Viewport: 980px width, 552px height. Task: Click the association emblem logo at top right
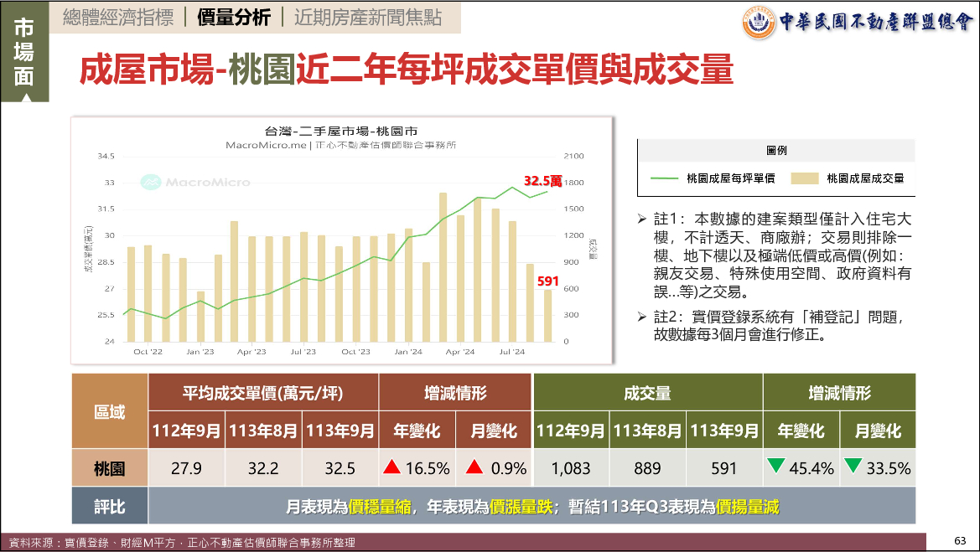pyautogui.click(x=760, y=23)
